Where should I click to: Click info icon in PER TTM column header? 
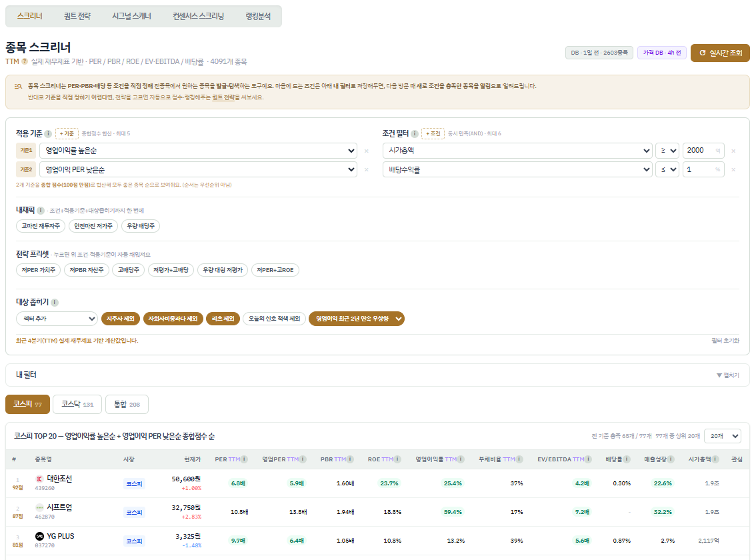[244, 459]
